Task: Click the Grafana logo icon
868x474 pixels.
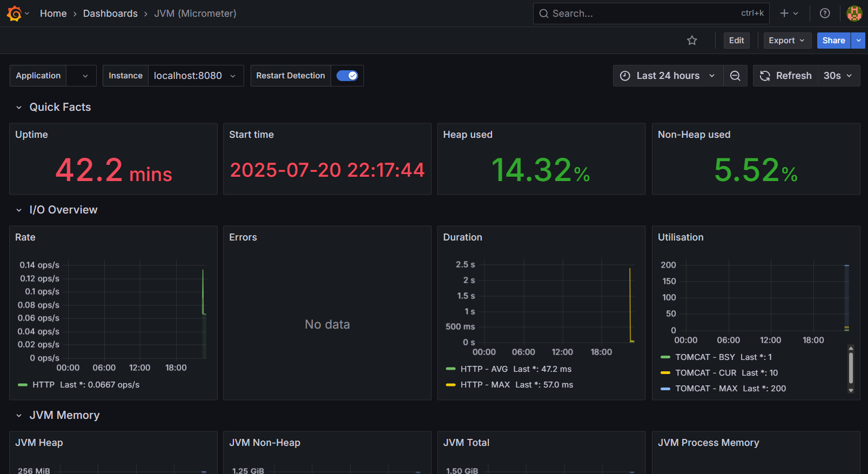Action: pyautogui.click(x=15, y=14)
